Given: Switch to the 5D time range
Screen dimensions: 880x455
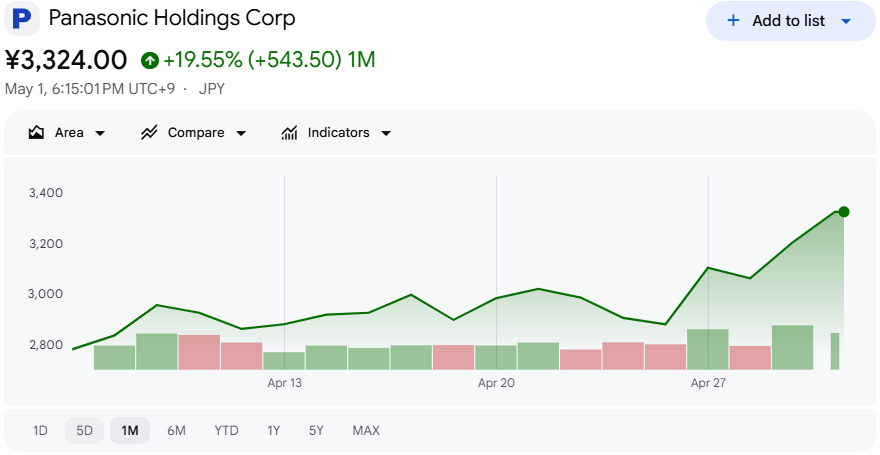Looking at the screenshot, I should point(84,431).
